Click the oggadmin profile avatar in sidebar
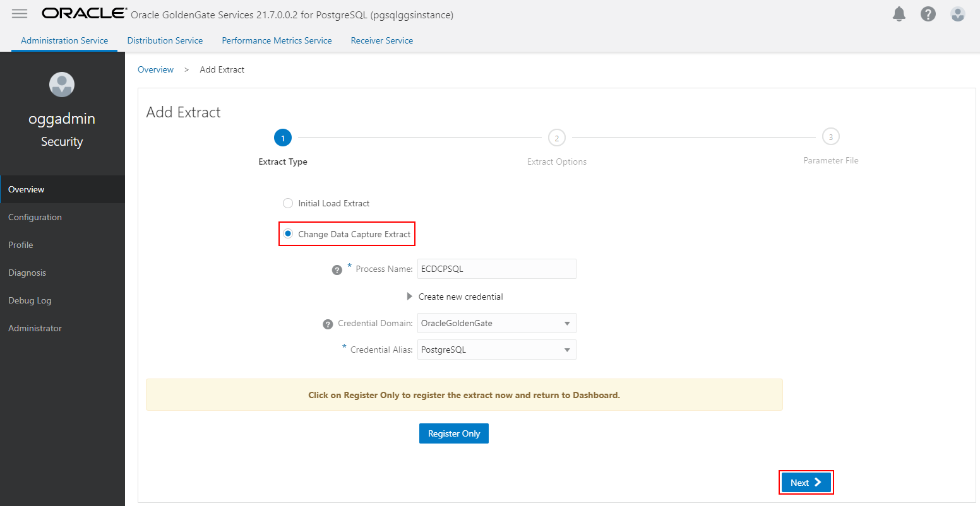The width and height of the screenshot is (980, 506). point(62,85)
